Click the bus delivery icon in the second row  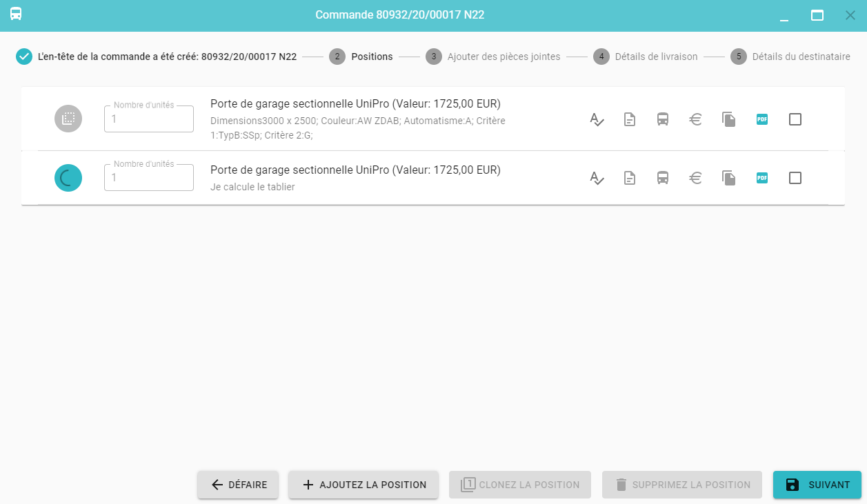(x=663, y=178)
